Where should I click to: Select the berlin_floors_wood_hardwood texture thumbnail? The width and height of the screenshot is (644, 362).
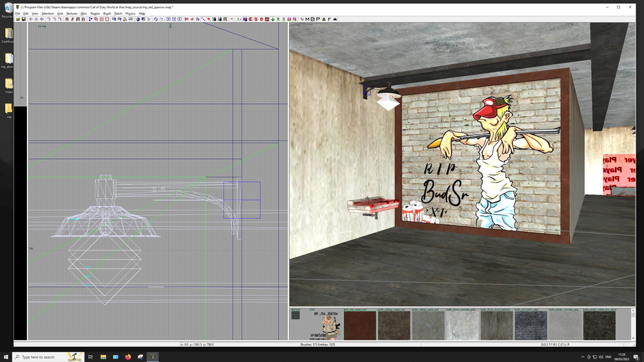point(497,326)
